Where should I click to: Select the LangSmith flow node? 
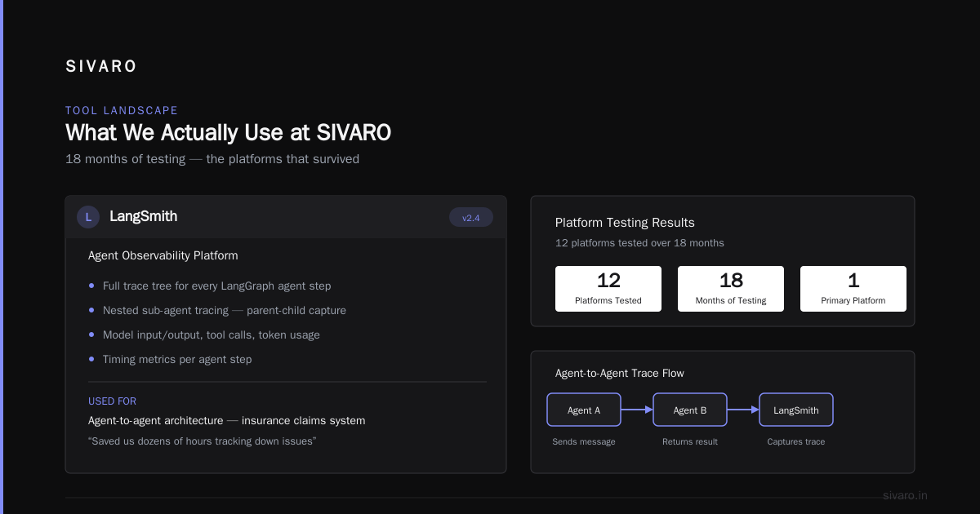pyautogui.click(x=796, y=410)
